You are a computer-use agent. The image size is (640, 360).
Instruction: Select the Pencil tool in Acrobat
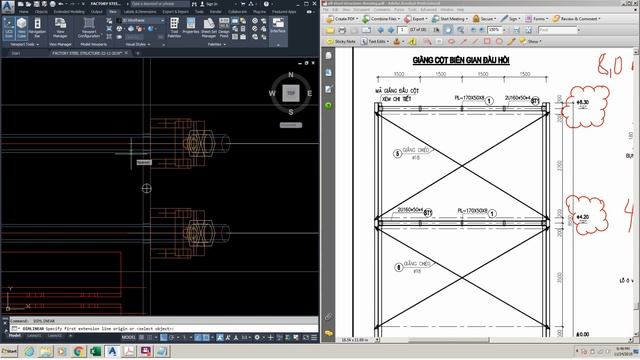pos(511,42)
